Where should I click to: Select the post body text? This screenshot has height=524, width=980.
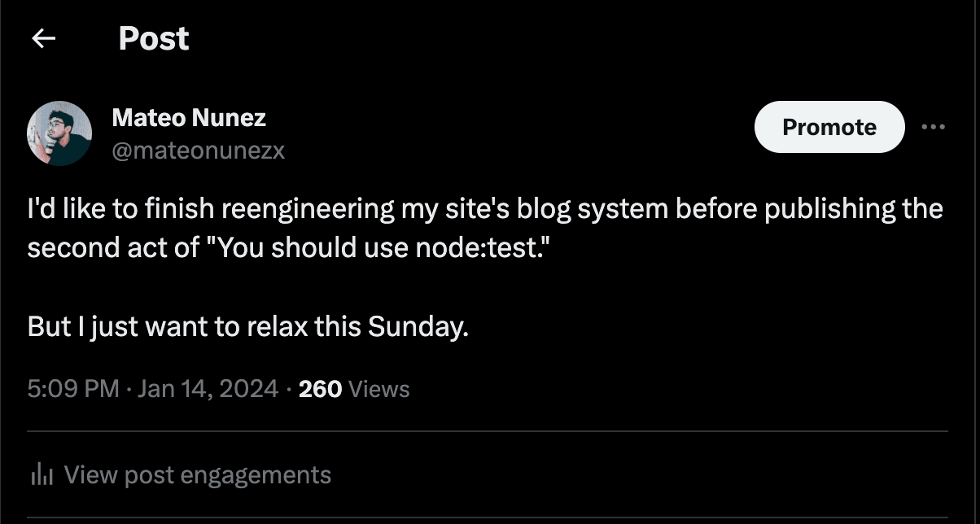484,208
